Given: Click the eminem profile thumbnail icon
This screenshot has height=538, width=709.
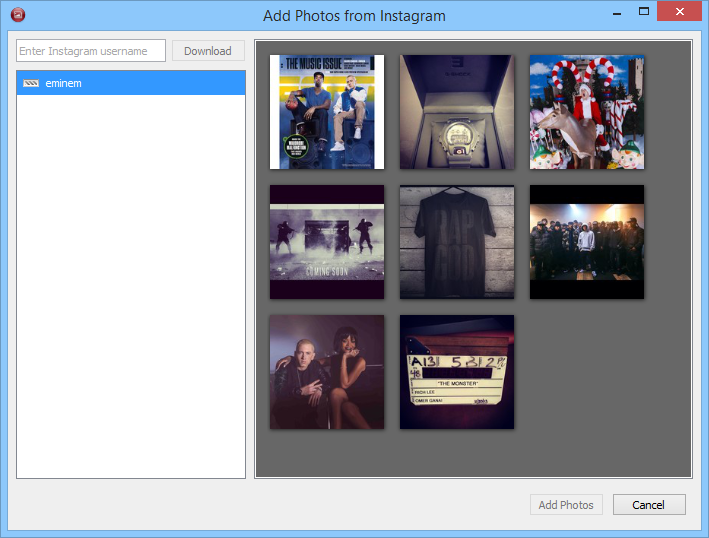Looking at the screenshot, I should pos(31,83).
